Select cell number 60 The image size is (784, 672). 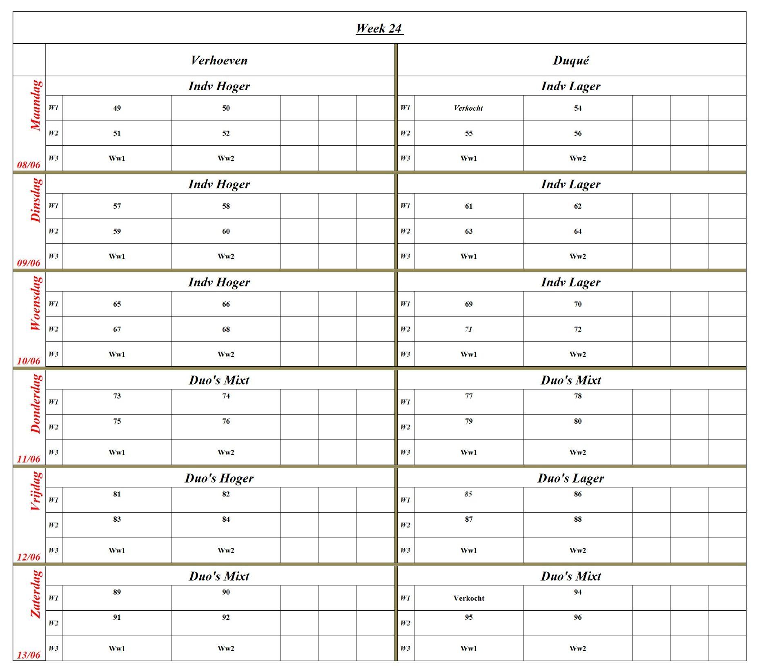[x=226, y=231]
